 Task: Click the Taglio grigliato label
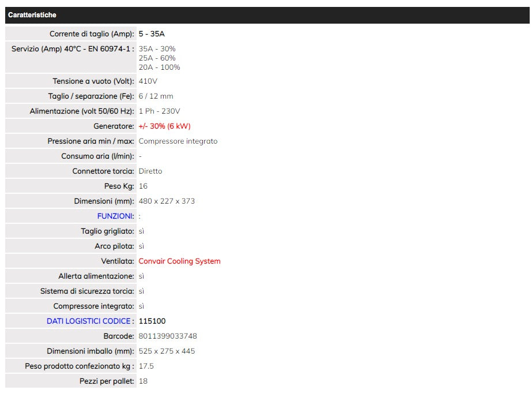coord(108,231)
